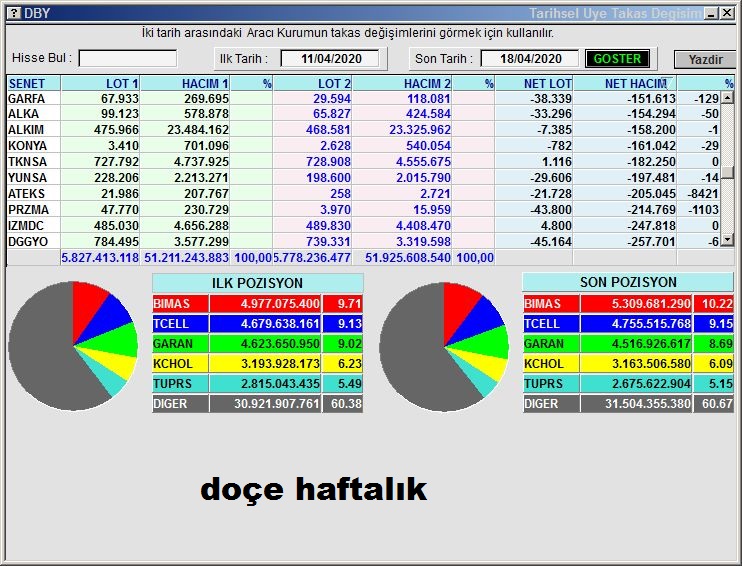Sort by HACIM 2 column header
Screen dimensions: 742x566
[x=402, y=84]
